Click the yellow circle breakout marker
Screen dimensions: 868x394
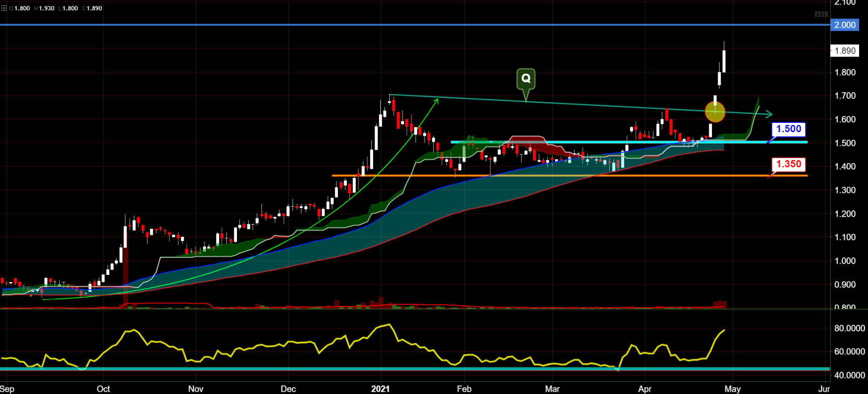click(715, 112)
